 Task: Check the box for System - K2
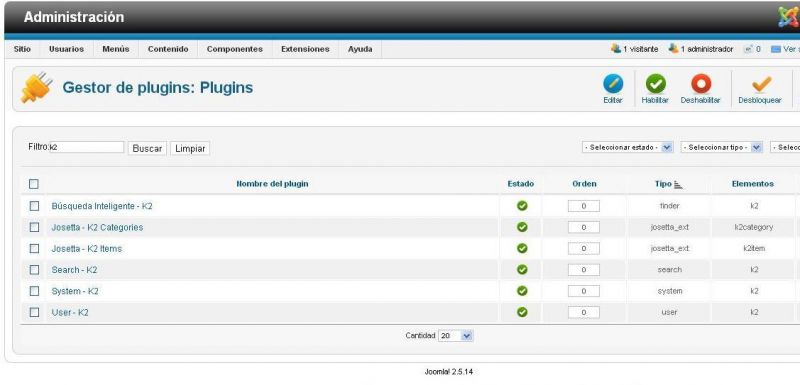coord(34,291)
